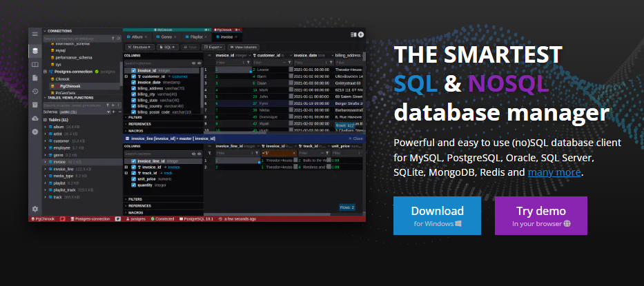Collapse the Postgres-connection tree node
The height and width of the screenshot is (286, 644).
coord(45,72)
